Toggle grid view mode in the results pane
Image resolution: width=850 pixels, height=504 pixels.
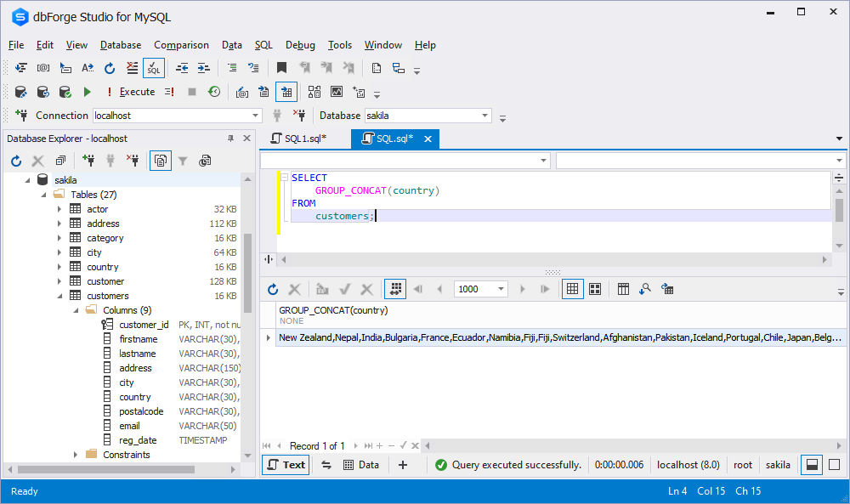(572, 289)
